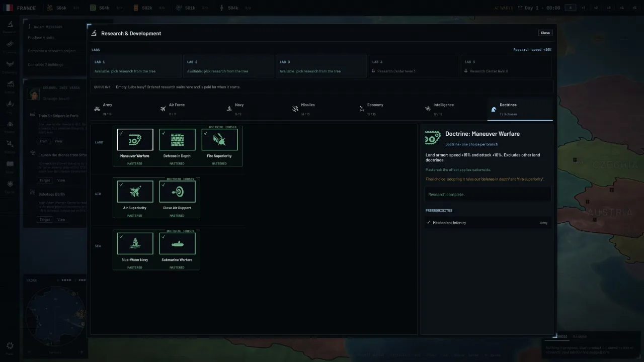Click the empty research queue row
This screenshot has height=362, width=644.
321,87
